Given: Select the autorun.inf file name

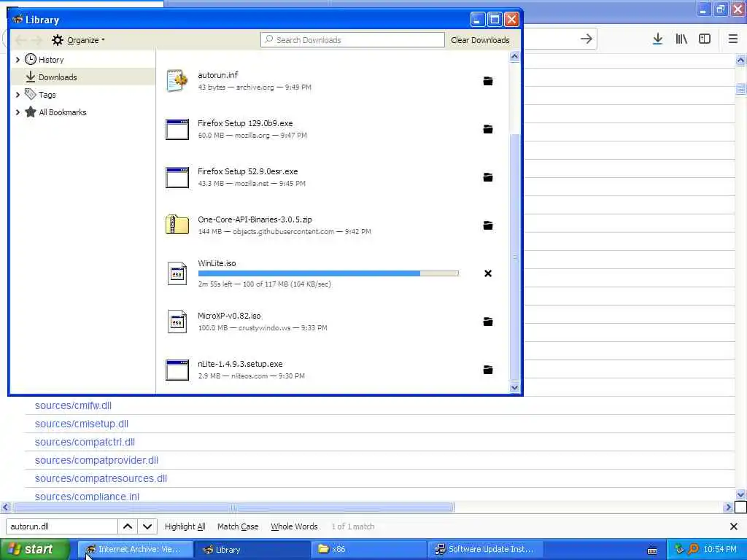Looking at the screenshot, I should coord(217,75).
